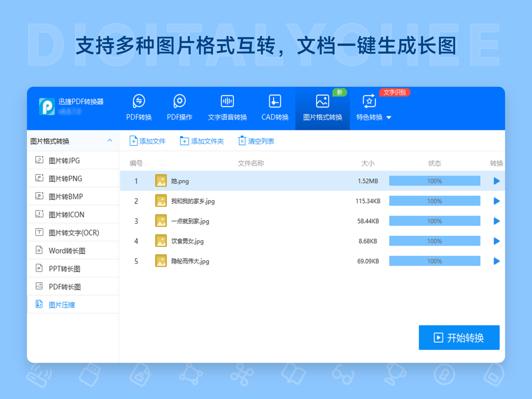Click the 添加文件 icon to add files
The height and width of the screenshot is (399, 532).
[x=134, y=141]
